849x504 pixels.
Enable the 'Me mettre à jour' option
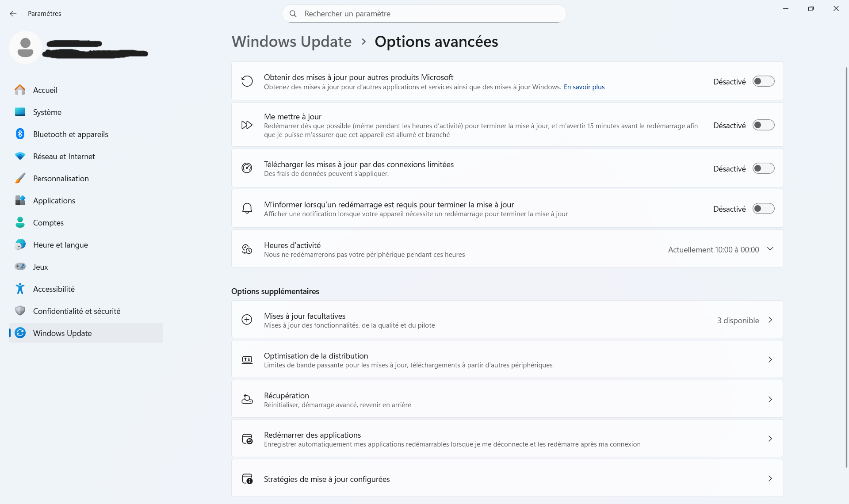coord(763,125)
